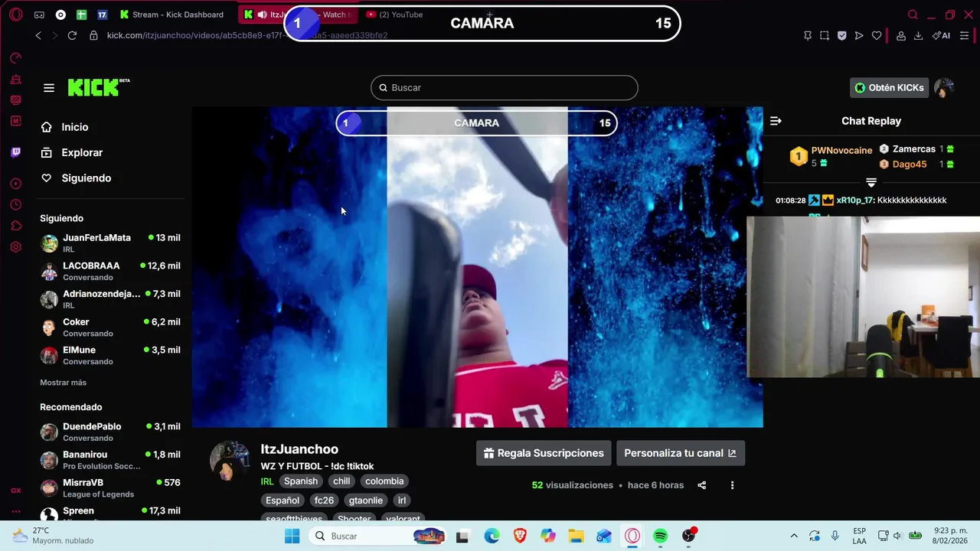Open MisrraVB recommended channel
The image size is (980, 551).
click(112, 488)
